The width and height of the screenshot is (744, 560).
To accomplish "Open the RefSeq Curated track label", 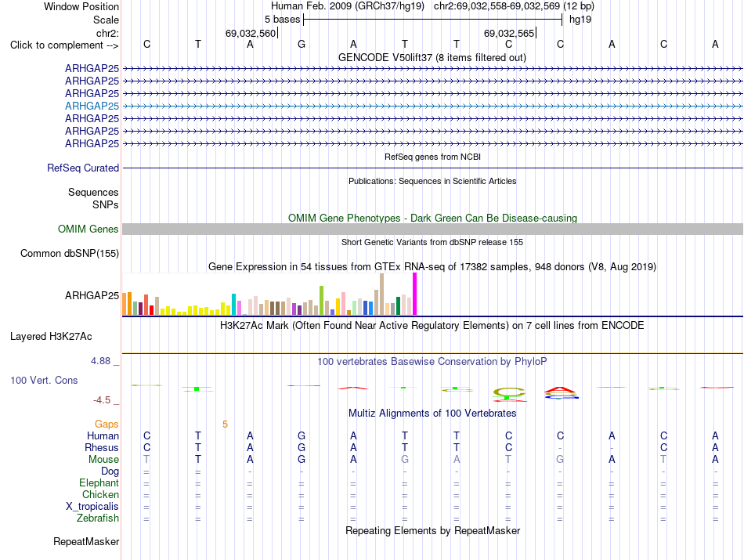I will click(x=83, y=168).
